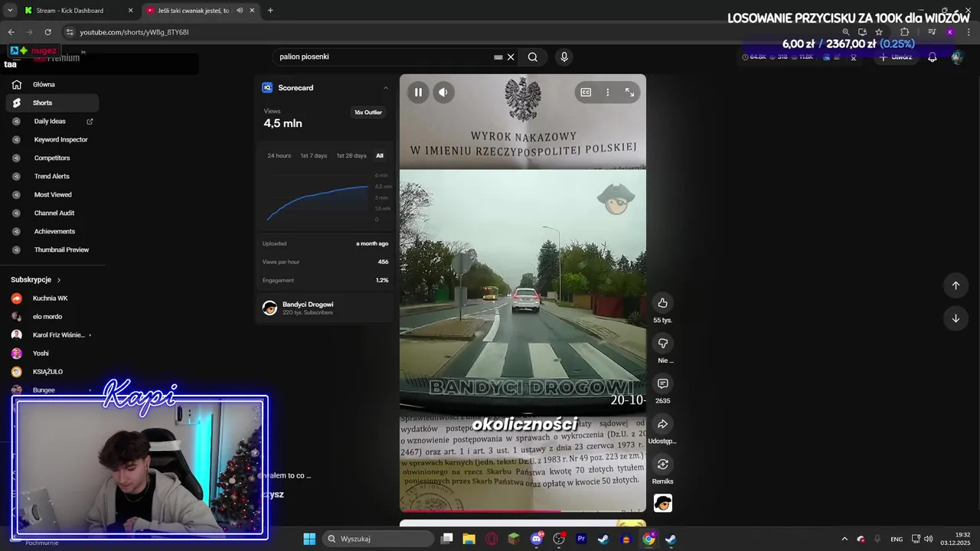Open Channel Audit
This screenshot has height=551, width=980.
point(52,213)
